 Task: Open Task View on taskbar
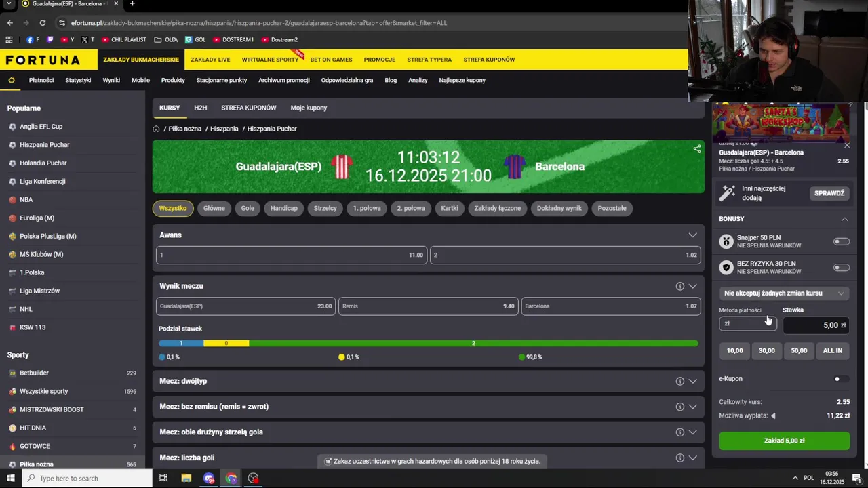pos(163,478)
